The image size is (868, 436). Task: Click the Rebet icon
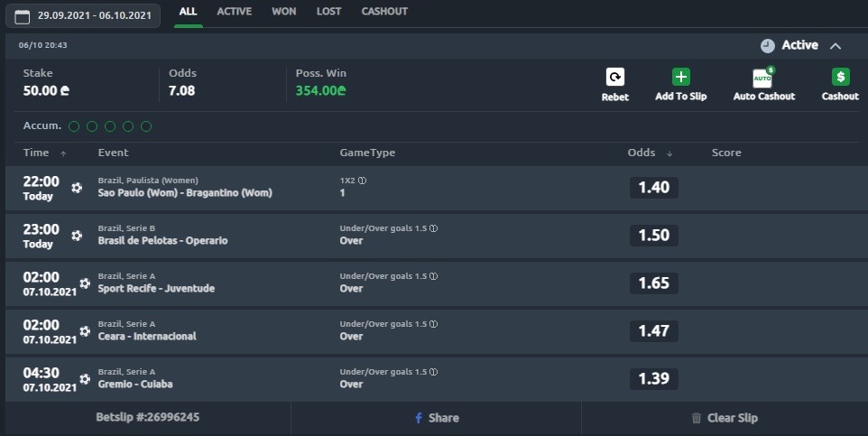[x=615, y=77]
